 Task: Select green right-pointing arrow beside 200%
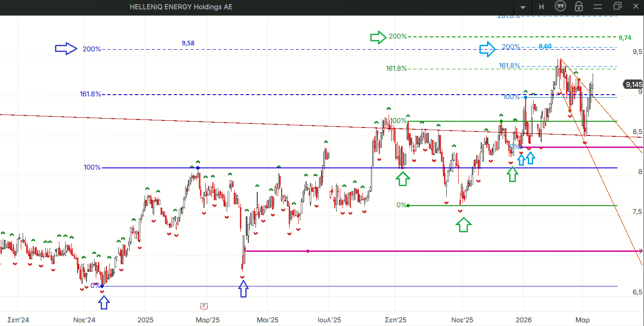[378, 37]
